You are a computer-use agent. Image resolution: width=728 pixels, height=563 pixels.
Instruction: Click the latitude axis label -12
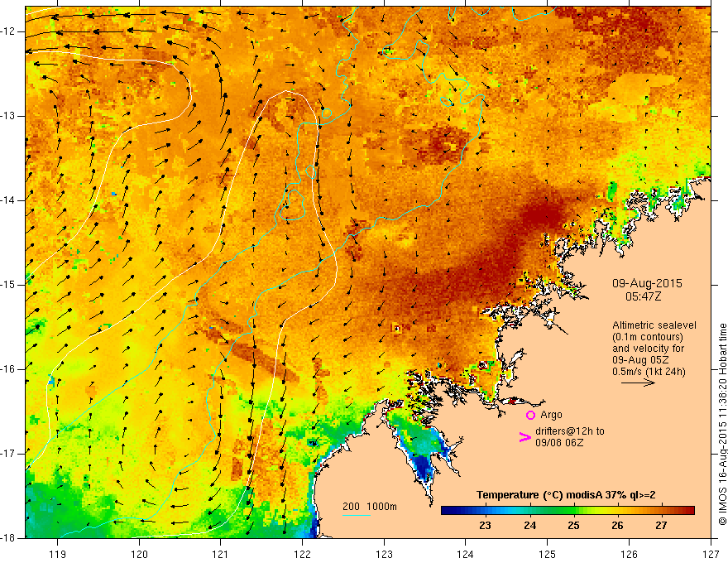coord(9,31)
